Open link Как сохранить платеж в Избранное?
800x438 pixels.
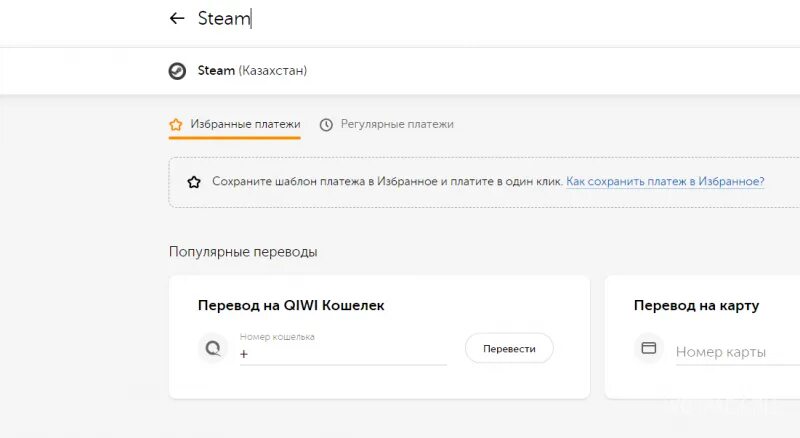click(x=665, y=182)
